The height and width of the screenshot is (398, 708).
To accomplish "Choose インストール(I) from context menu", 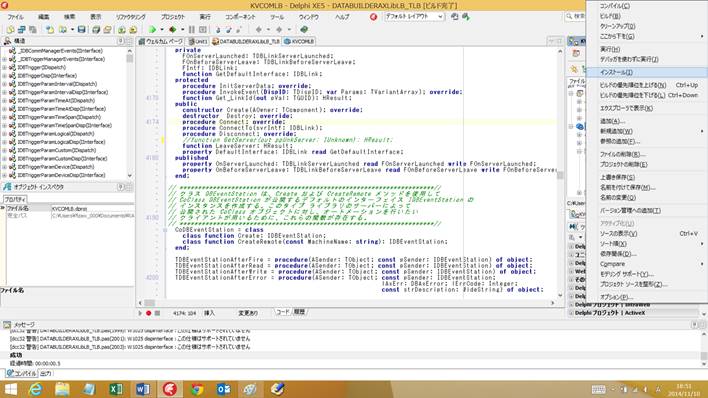I will coord(647,72).
